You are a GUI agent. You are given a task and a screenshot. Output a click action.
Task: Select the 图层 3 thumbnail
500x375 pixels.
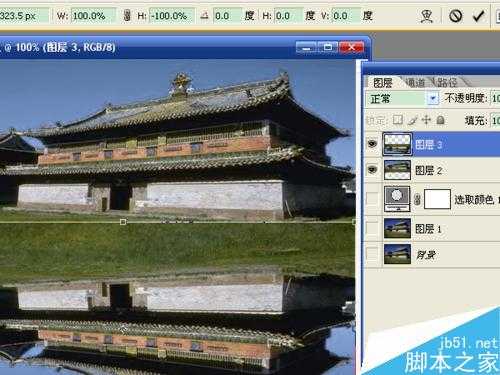(x=397, y=144)
